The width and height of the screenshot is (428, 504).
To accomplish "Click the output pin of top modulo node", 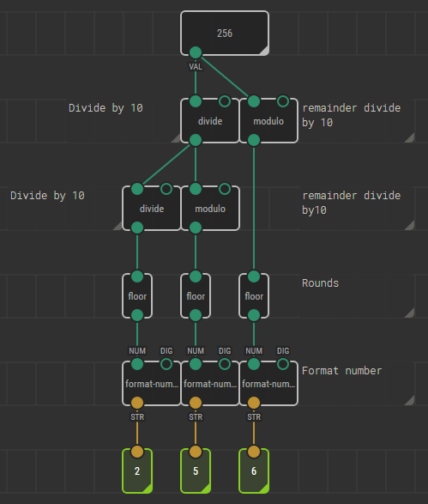I will click(x=254, y=140).
